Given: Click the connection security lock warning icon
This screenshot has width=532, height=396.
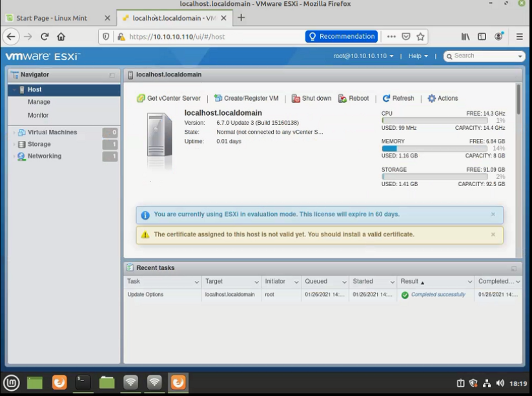Looking at the screenshot, I should pos(121,37).
